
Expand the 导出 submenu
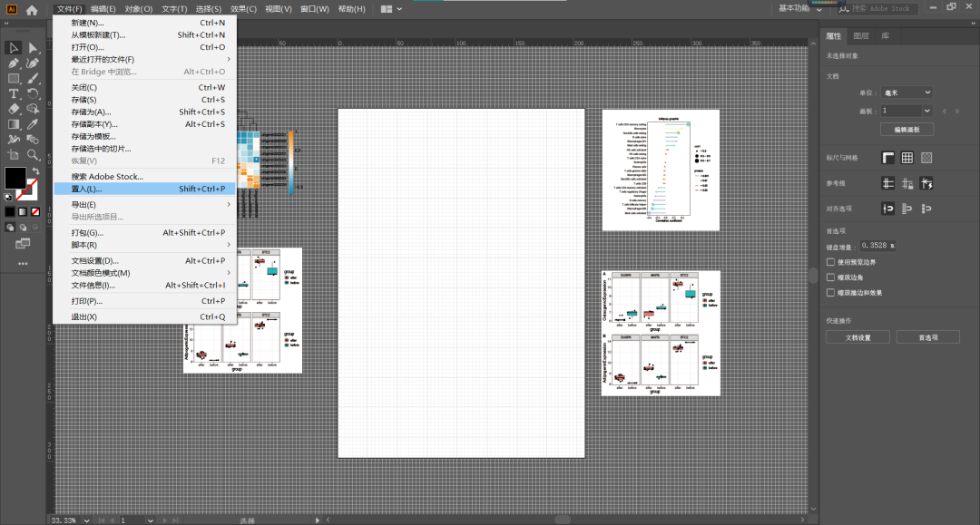145,205
